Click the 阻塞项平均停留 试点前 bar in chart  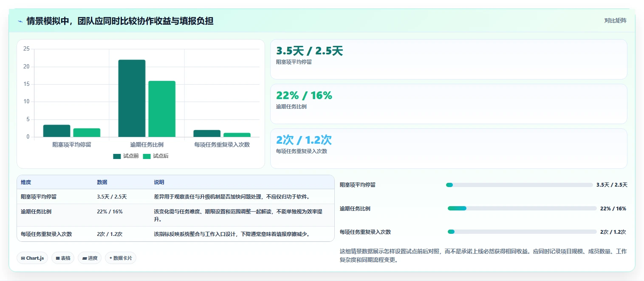(56, 131)
